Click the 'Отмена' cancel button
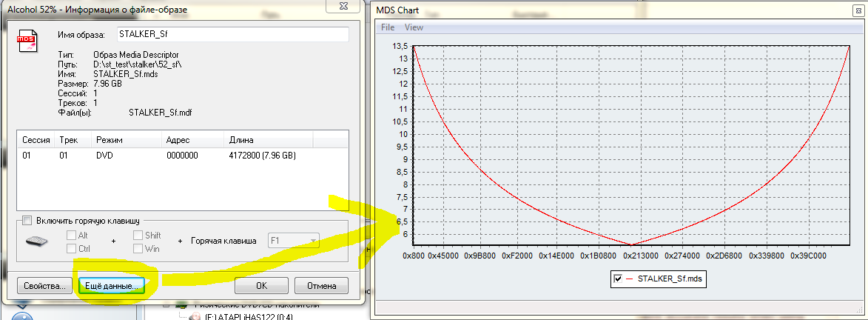Viewport: 868px width, 320px height. point(320,286)
